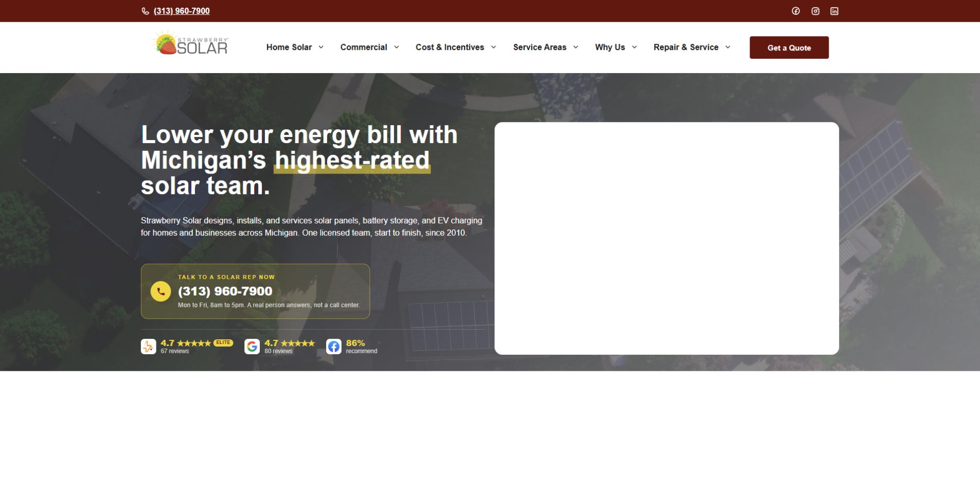Open the Home Solar menu item

click(289, 47)
